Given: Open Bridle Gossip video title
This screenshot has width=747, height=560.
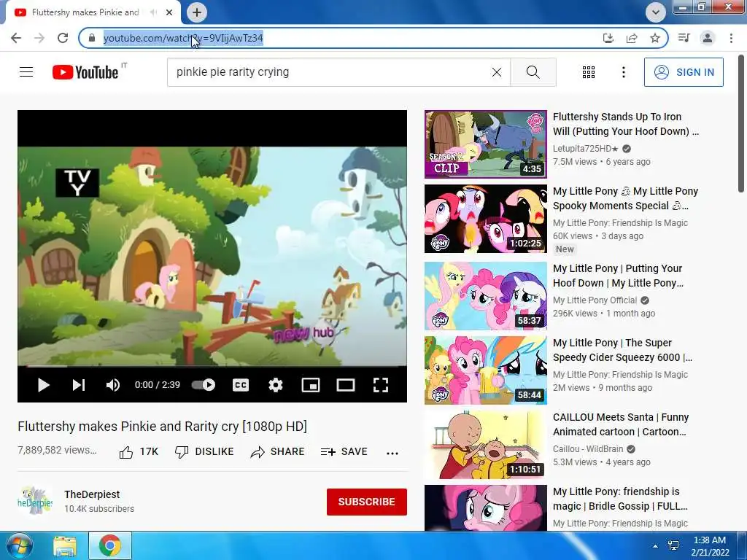Looking at the screenshot, I should point(620,499).
